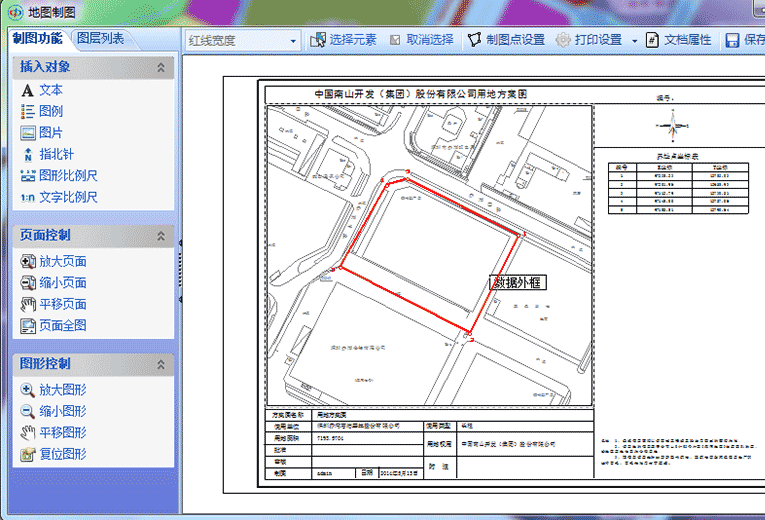The width and height of the screenshot is (765, 520).
Task: Click the 数据外框 label on map
Action: click(x=521, y=282)
